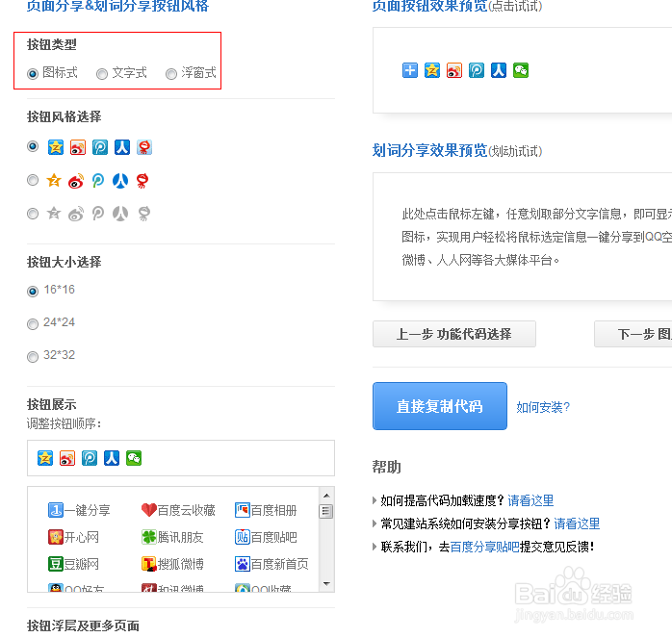Viewport: 672px width, 638px height.
Task: Click the QQ Zone icon in the button order box
Action: pyautogui.click(x=45, y=458)
